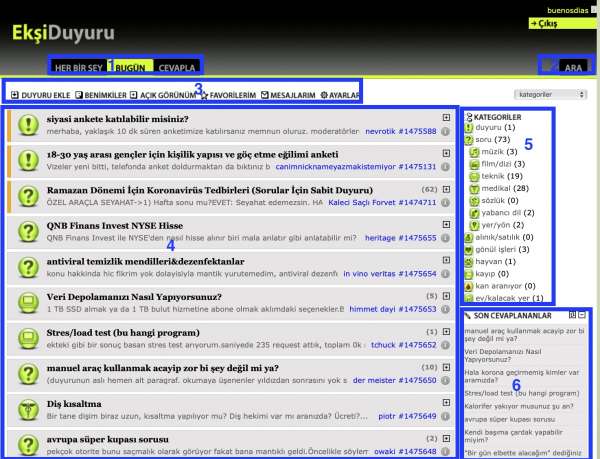
Task: Open 'Kendi başıma çardak yapabilir miyim?' link
Action: (x=513, y=436)
